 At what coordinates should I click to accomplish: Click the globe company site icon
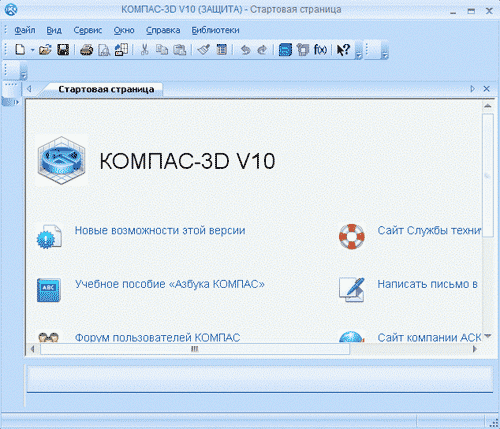[351, 337]
